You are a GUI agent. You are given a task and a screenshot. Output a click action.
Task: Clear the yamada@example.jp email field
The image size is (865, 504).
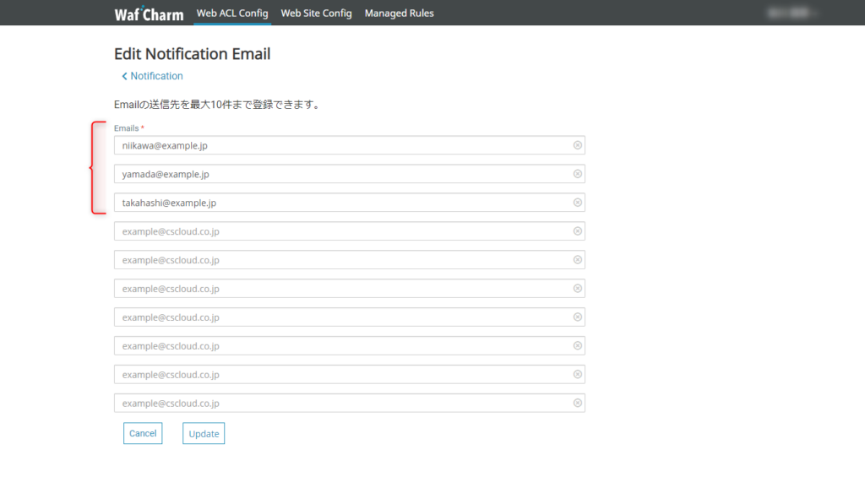(577, 174)
